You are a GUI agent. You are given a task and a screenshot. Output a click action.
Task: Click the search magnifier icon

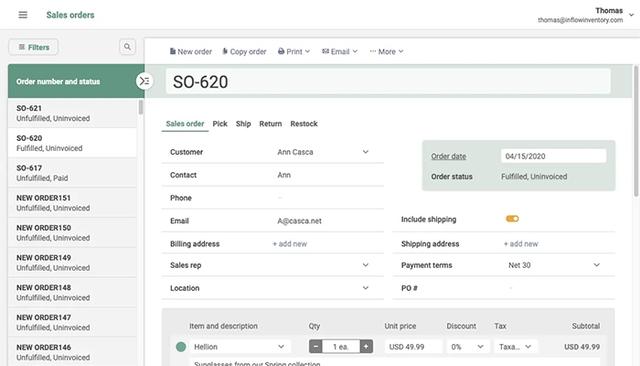tap(127, 47)
